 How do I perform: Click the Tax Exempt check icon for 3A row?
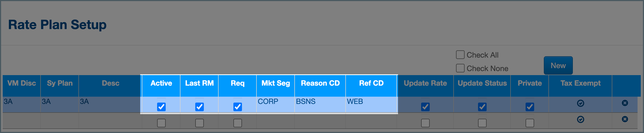pyautogui.click(x=580, y=103)
